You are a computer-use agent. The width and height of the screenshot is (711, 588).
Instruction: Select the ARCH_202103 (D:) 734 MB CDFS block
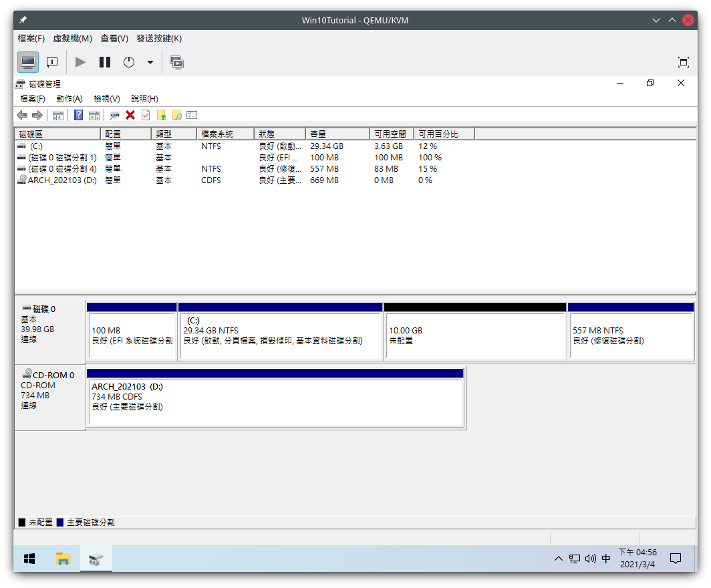point(275,398)
